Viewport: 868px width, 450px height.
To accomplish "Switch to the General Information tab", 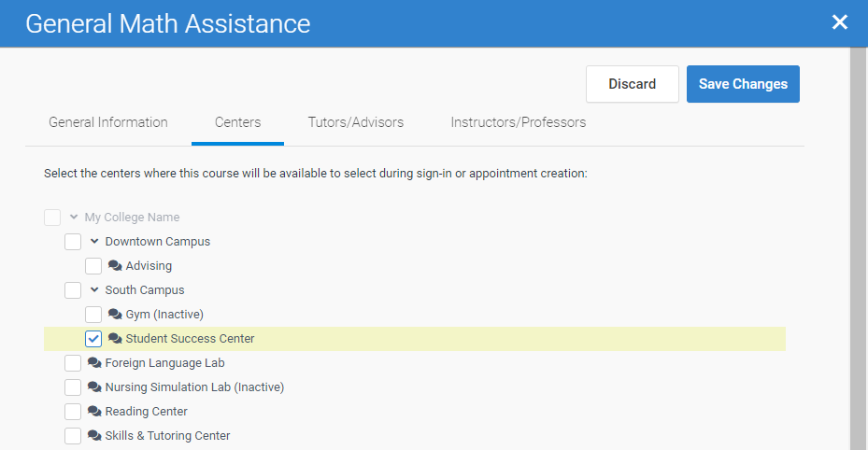I will (x=108, y=122).
